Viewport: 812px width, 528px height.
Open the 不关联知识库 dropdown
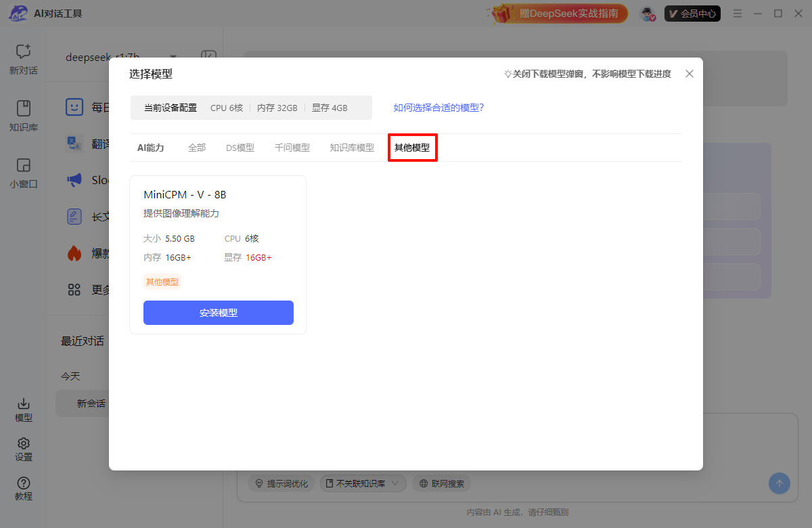[x=363, y=483]
